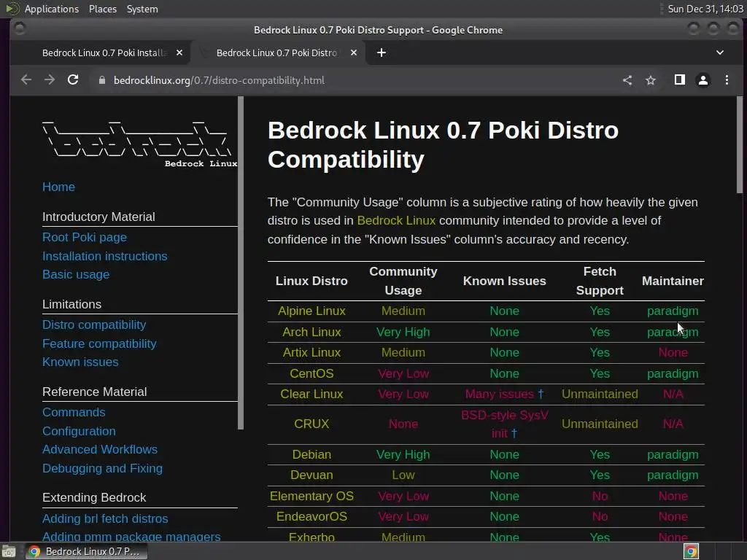Open a new tab with plus icon

tap(381, 52)
